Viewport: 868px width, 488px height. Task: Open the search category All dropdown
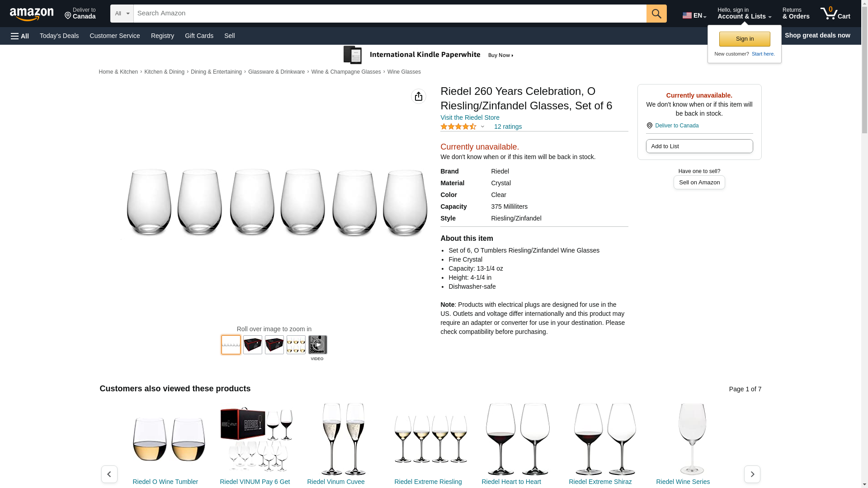[x=122, y=14]
